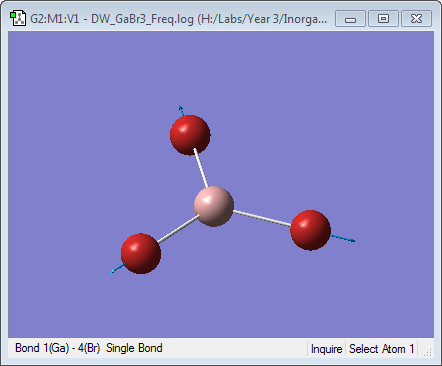Click the resize grip in the status bar corner
The image size is (442, 366).
point(428,352)
